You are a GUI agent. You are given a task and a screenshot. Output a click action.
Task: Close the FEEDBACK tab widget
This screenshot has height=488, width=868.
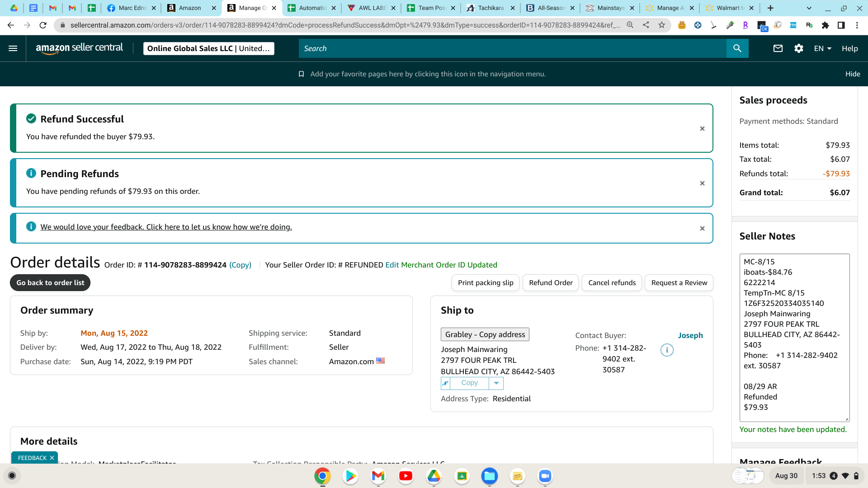coord(52,458)
